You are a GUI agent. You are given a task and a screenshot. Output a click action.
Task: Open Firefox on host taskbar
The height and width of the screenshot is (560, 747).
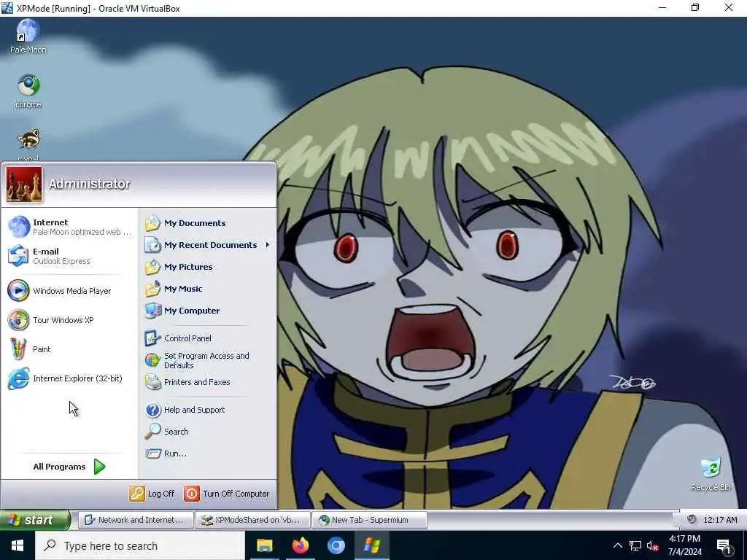coord(300,545)
